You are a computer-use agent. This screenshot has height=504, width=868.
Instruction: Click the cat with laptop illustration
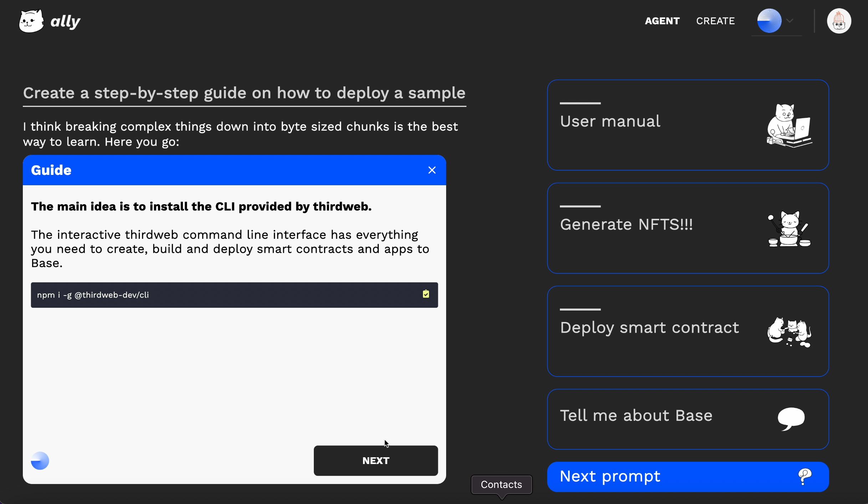[789, 125]
